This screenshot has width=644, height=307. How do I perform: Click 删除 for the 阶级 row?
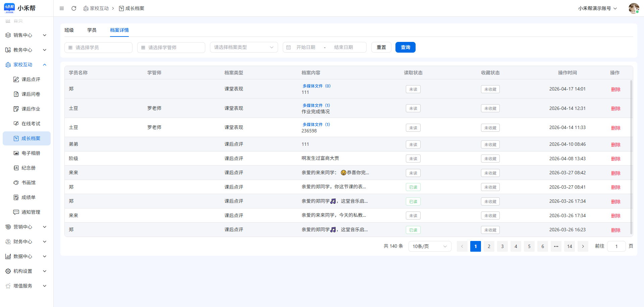click(x=615, y=159)
